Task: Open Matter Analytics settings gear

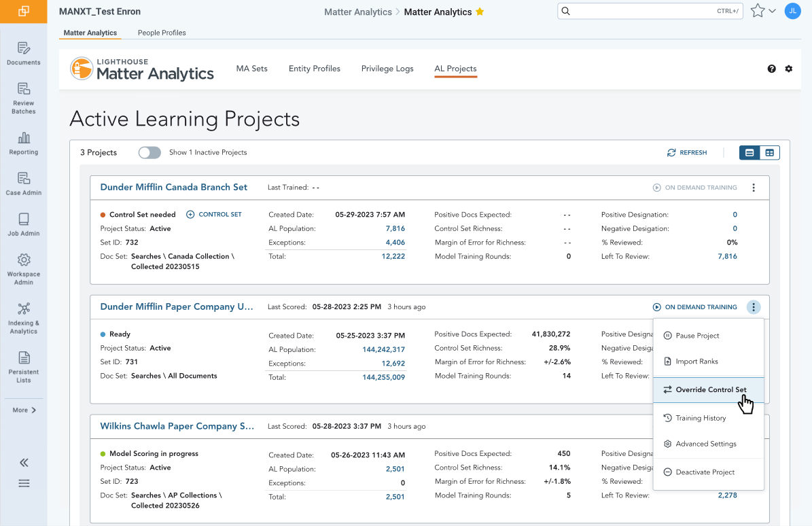Action: tap(789, 69)
